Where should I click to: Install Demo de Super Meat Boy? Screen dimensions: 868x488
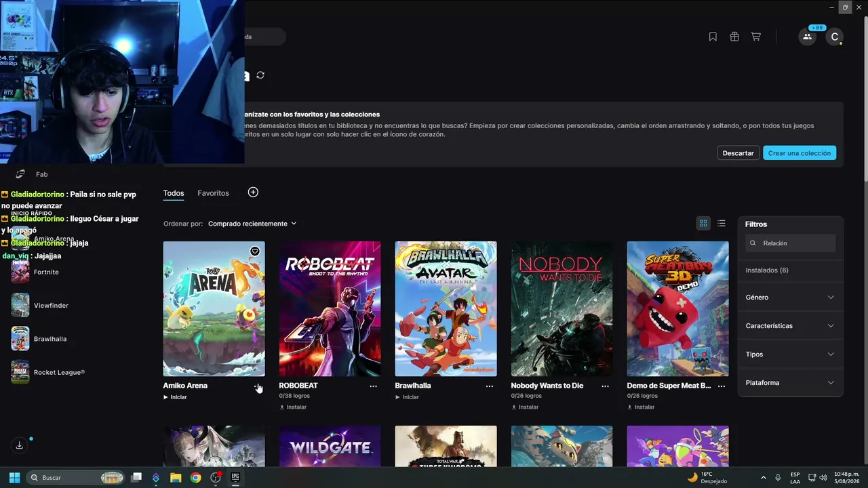coord(641,407)
